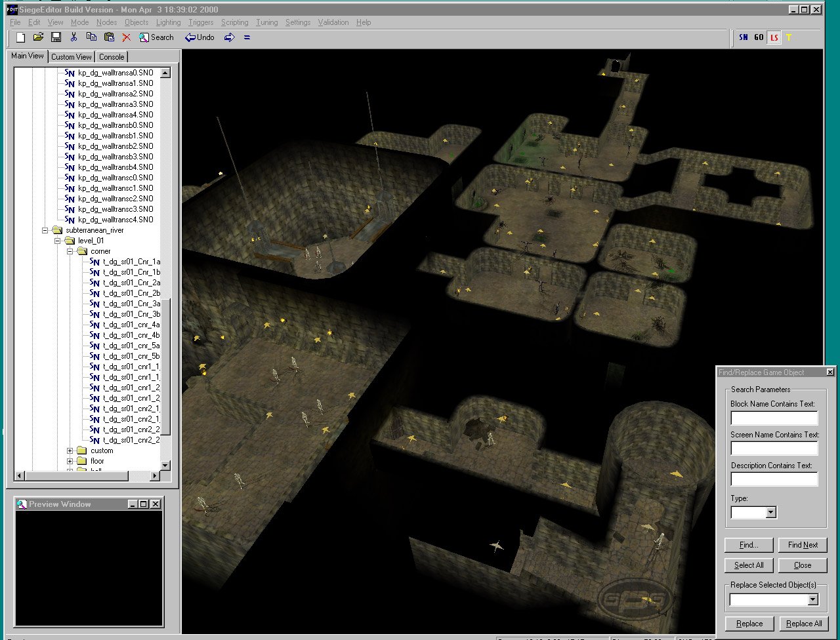Screen dimensions: 840x640
Task: Toggle the yellow T mode button
Action: pyautogui.click(x=789, y=37)
